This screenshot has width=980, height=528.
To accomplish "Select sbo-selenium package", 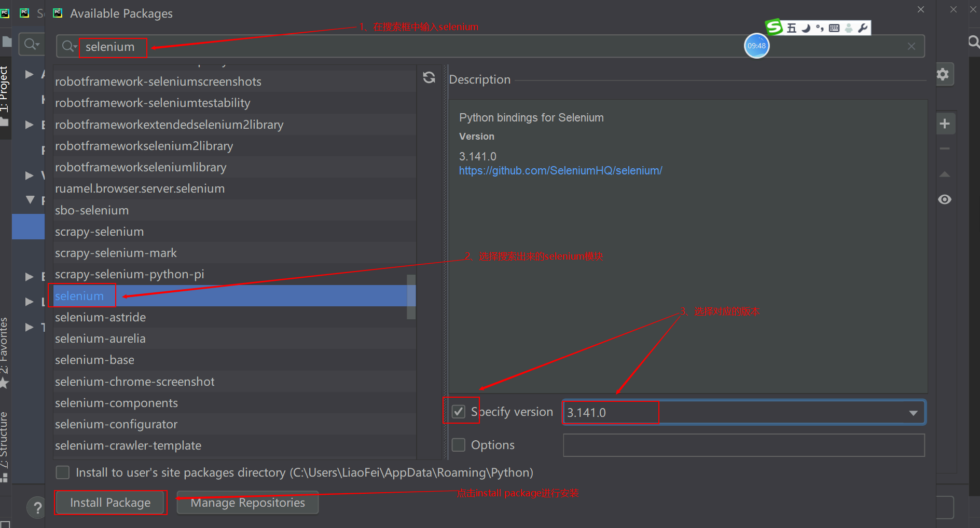I will [234, 210].
